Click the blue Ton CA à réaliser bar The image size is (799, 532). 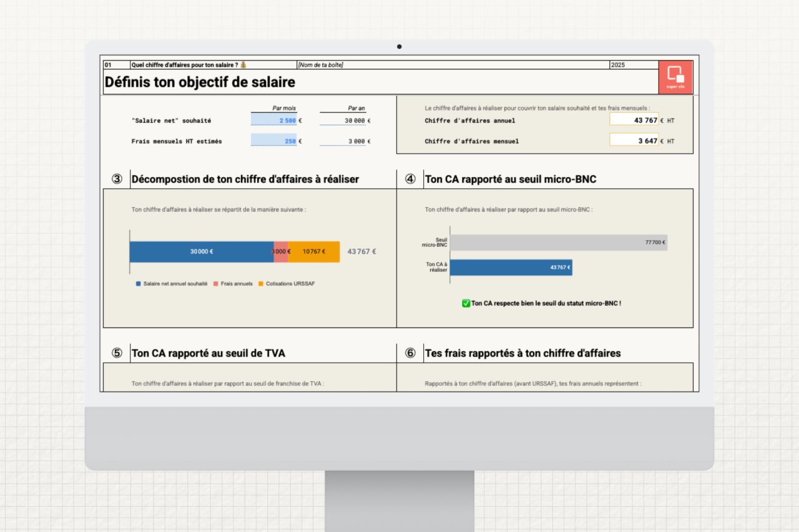pos(511,268)
